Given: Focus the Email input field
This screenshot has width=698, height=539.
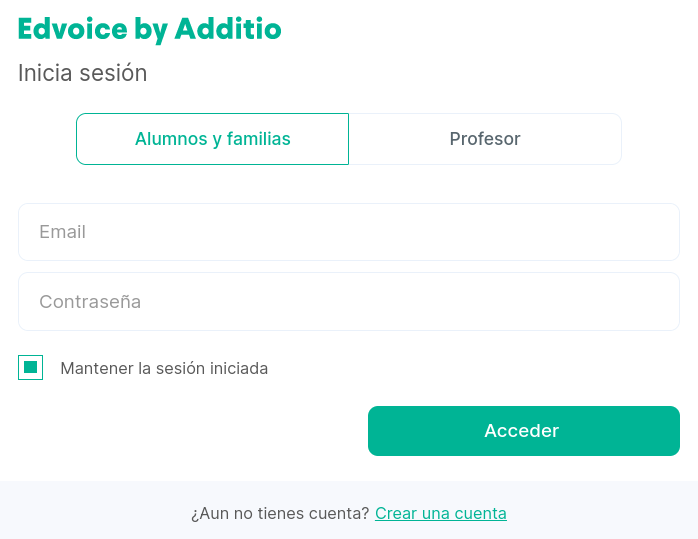Looking at the screenshot, I should tap(349, 232).
